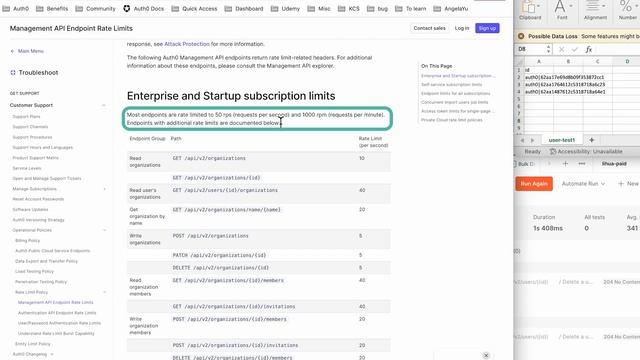Open the Misc bookmarks folder
This screenshot has width=640, height=360.
pos(319,9)
